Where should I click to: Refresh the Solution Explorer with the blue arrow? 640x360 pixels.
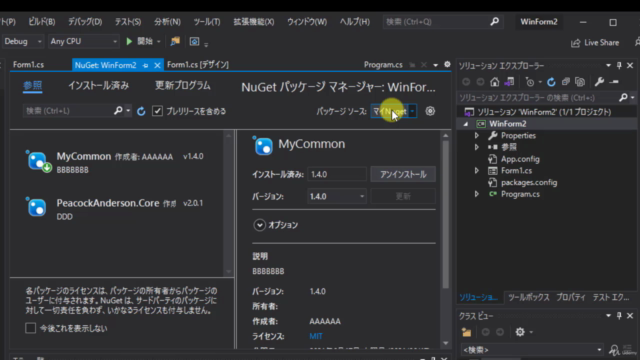pyautogui.click(x=551, y=82)
